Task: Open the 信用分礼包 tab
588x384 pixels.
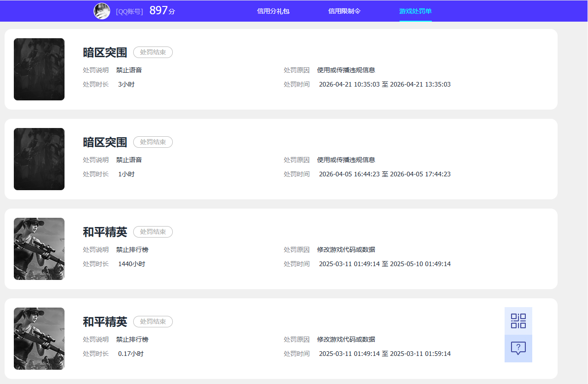Action: 273,11
